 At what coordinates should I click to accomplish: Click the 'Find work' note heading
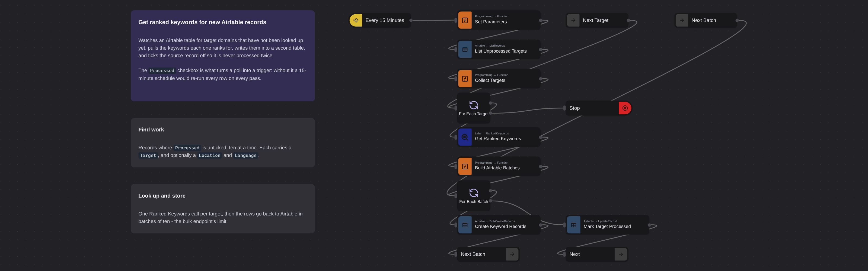point(151,130)
